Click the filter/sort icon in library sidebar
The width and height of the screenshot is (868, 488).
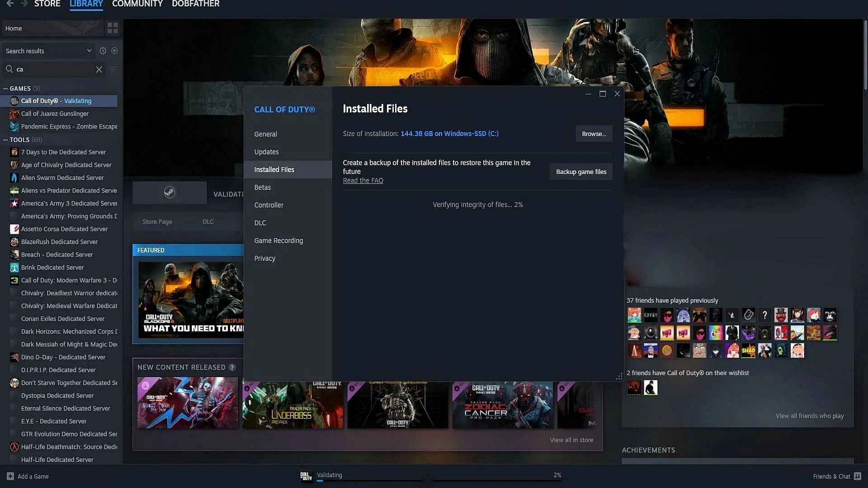[113, 69]
